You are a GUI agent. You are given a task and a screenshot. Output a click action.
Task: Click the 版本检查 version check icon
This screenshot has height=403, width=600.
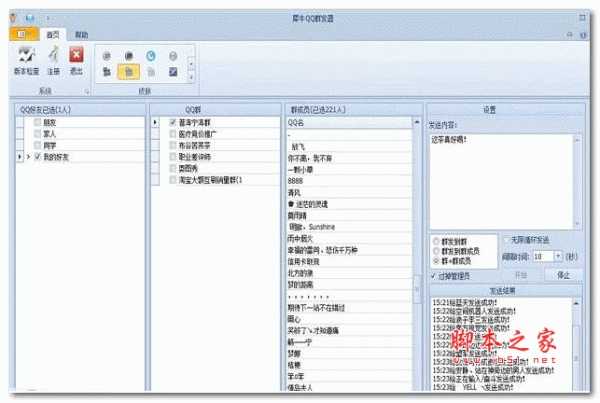[x=26, y=55]
